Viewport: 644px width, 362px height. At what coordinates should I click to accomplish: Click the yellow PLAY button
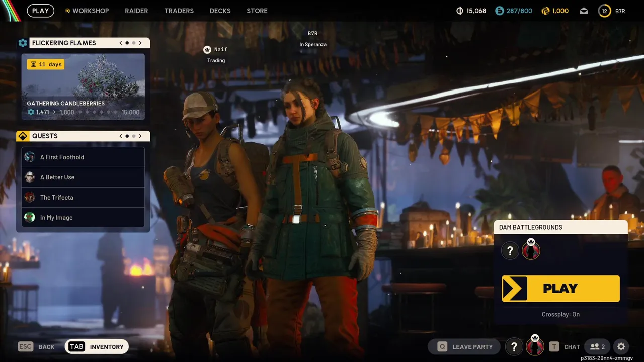[560, 288]
